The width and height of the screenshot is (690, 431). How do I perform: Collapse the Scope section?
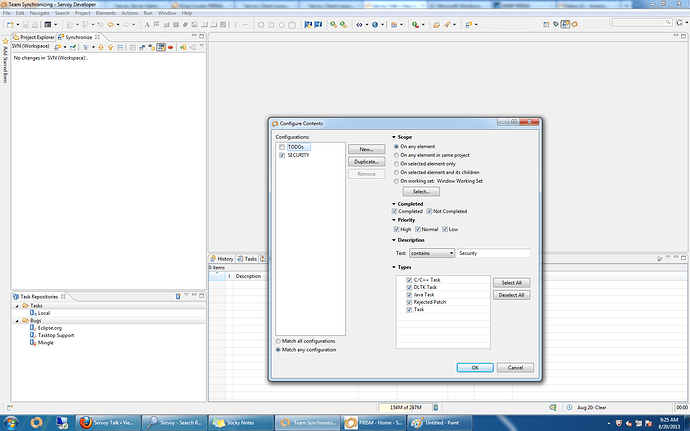(x=393, y=137)
